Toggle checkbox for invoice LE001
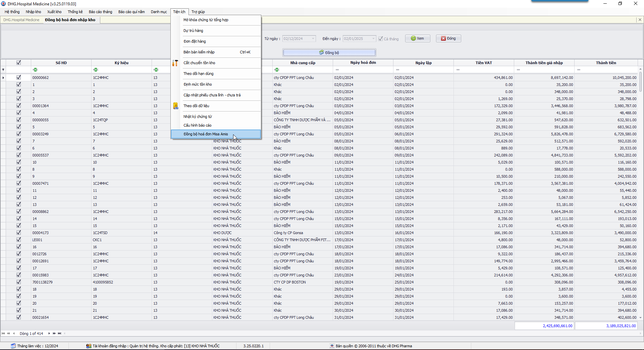Image resolution: width=644 pixels, height=350 pixels. 19,239
